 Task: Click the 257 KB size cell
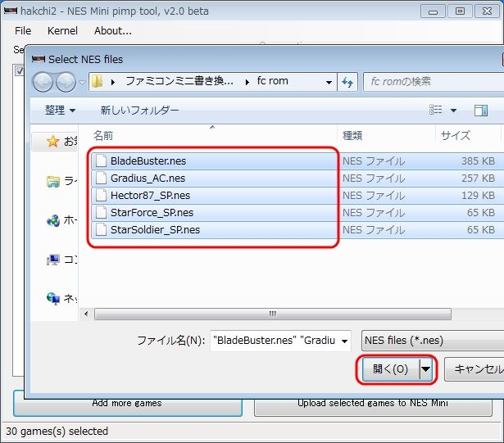click(x=478, y=179)
